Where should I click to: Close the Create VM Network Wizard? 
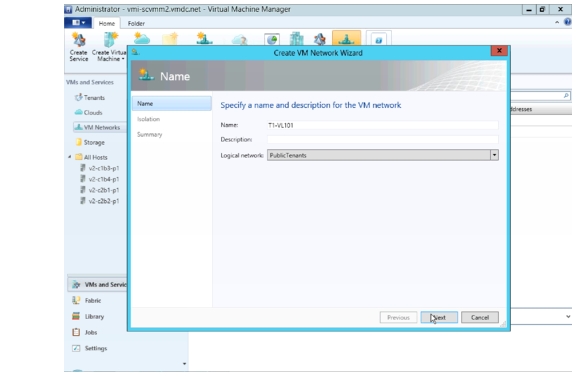499,51
